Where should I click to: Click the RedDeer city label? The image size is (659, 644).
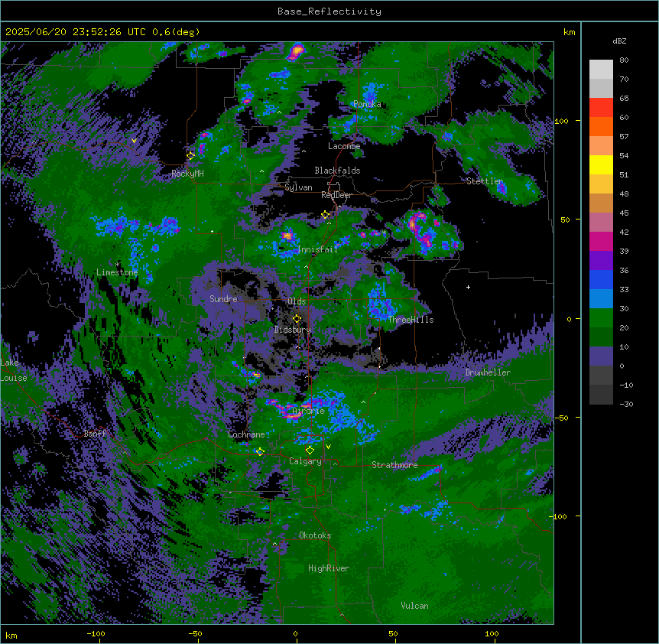[336, 195]
